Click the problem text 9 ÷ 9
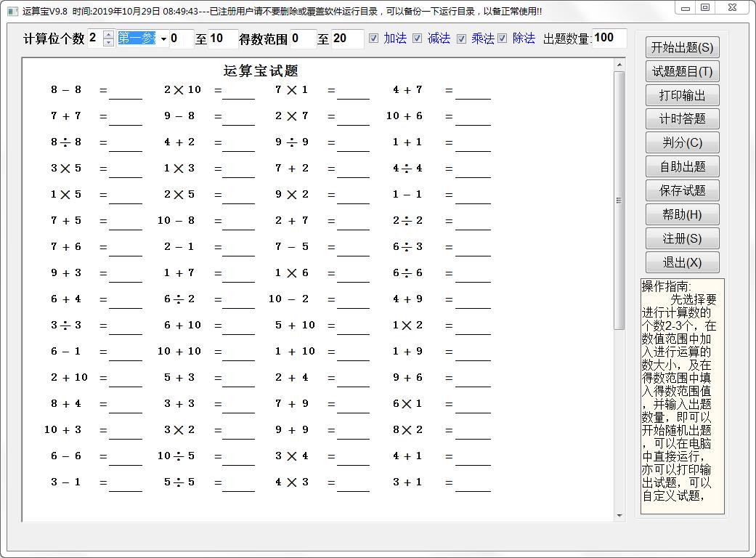Screen dimensions: 756x558 pos(292,142)
